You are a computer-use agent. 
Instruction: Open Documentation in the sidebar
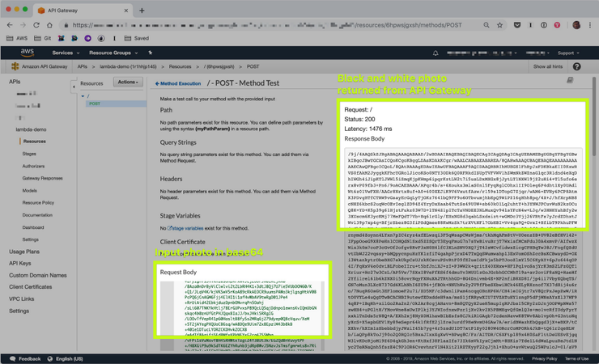point(37,215)
